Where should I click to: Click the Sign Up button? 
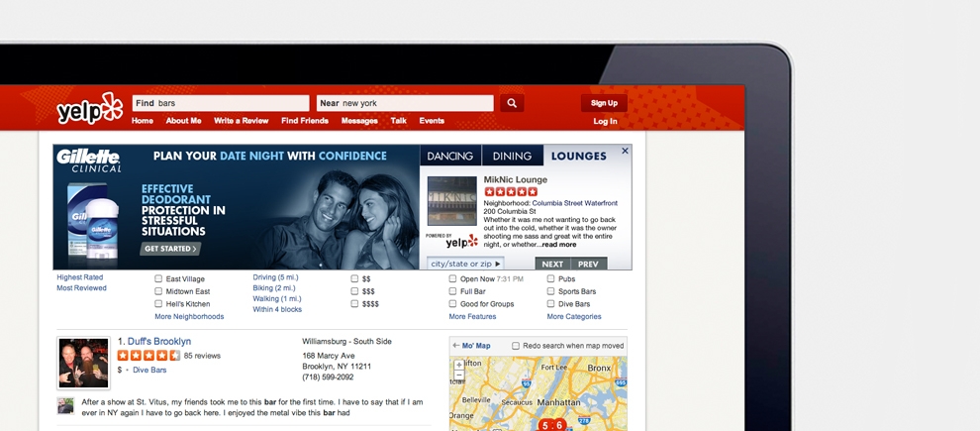pyautogui.click(x=604, y=103)
